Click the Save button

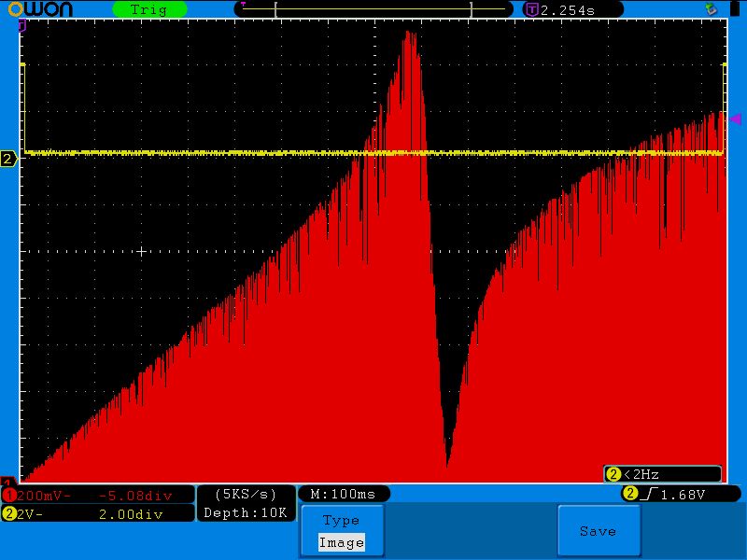599,530
